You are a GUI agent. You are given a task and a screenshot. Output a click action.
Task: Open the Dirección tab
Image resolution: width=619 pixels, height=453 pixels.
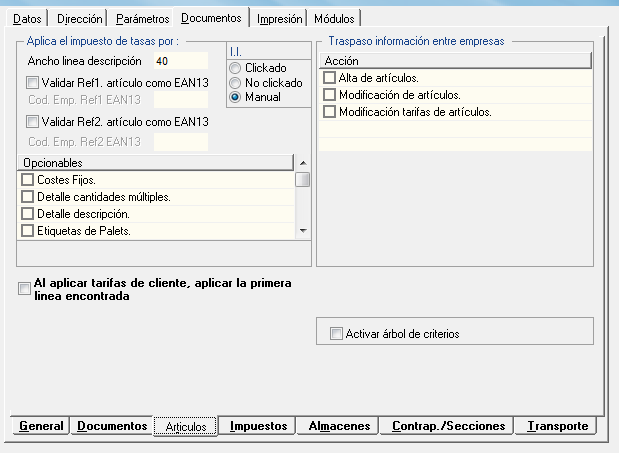click(x=79, y=18)
